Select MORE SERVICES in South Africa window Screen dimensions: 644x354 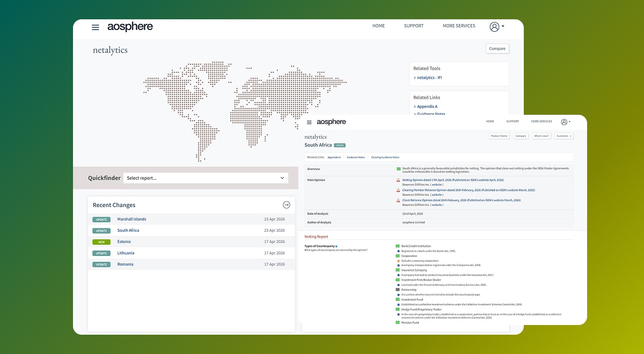(541, 122)
